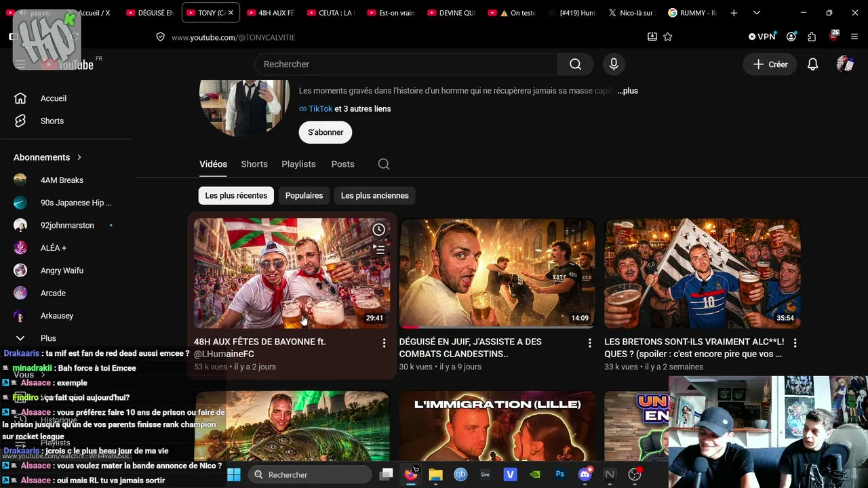The height and width of the screenshot is (488, 868).
Task: Open 48H AUX FÊTES DE BAYONNE video title
Action: coord(260,348)
